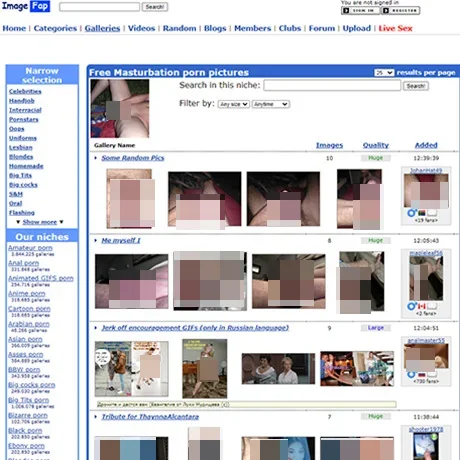Image resolution: width=460 pixels, height=460 pixels.
Task: Select Homemade in Narrow selection
Action: [x=26, y=166]
